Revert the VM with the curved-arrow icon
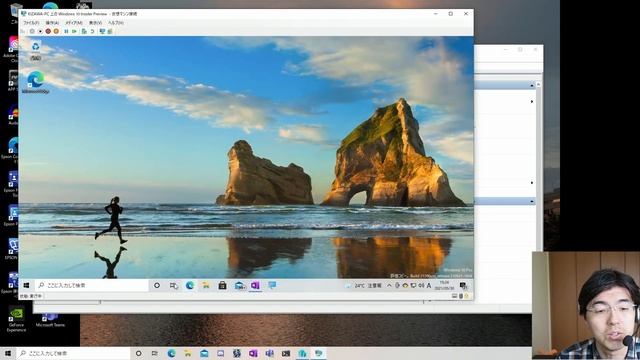Image resolution: width=640 pixels, height=360 pixels. coord(92,31)
